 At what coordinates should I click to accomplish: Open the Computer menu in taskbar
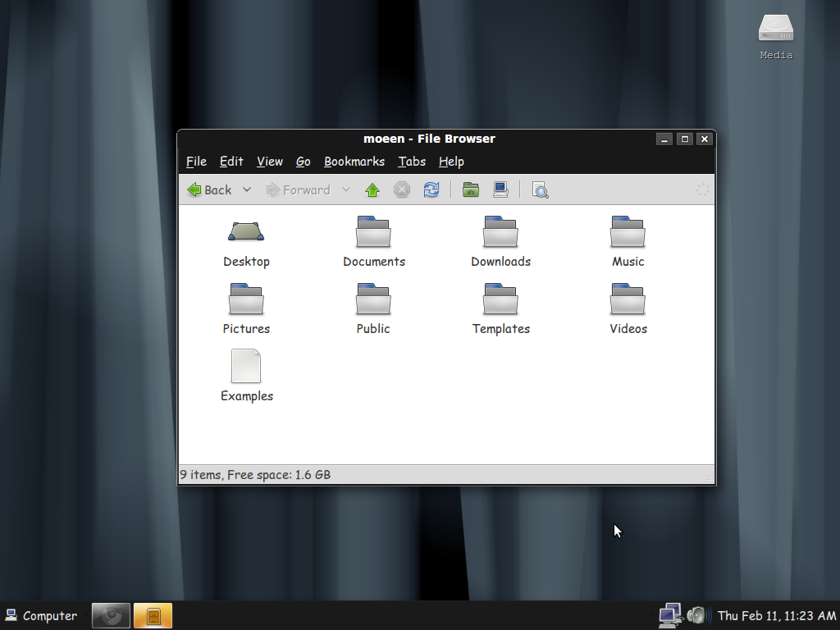[41, 615]
